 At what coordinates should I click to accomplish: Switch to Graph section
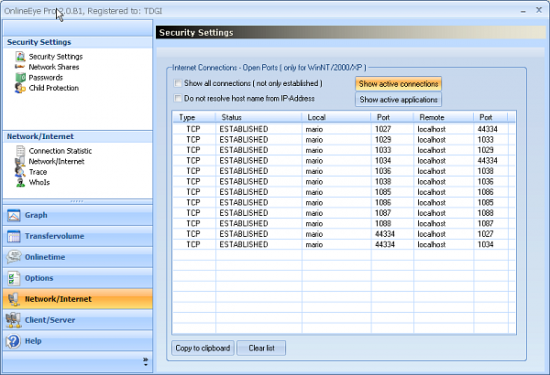78,215
